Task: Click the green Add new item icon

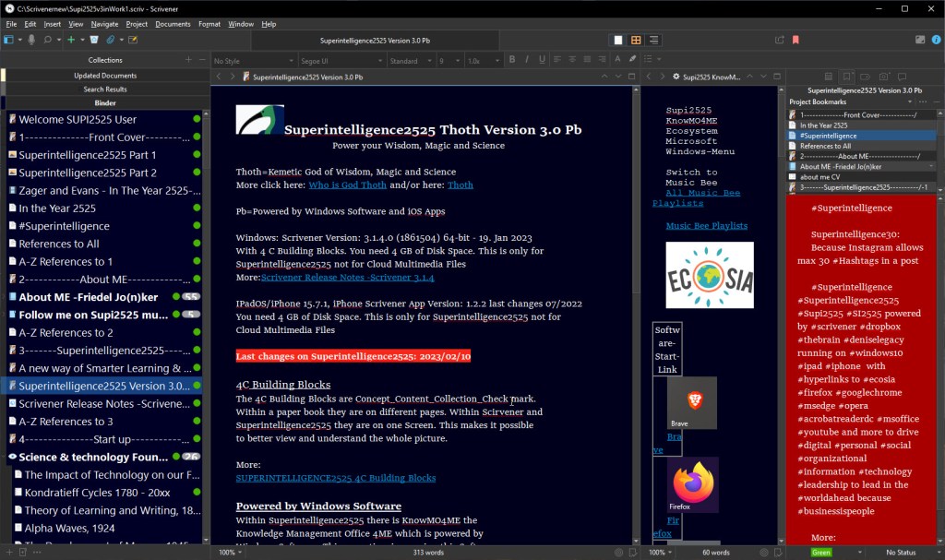Action: pyautogui.click(x=69, y=40)
